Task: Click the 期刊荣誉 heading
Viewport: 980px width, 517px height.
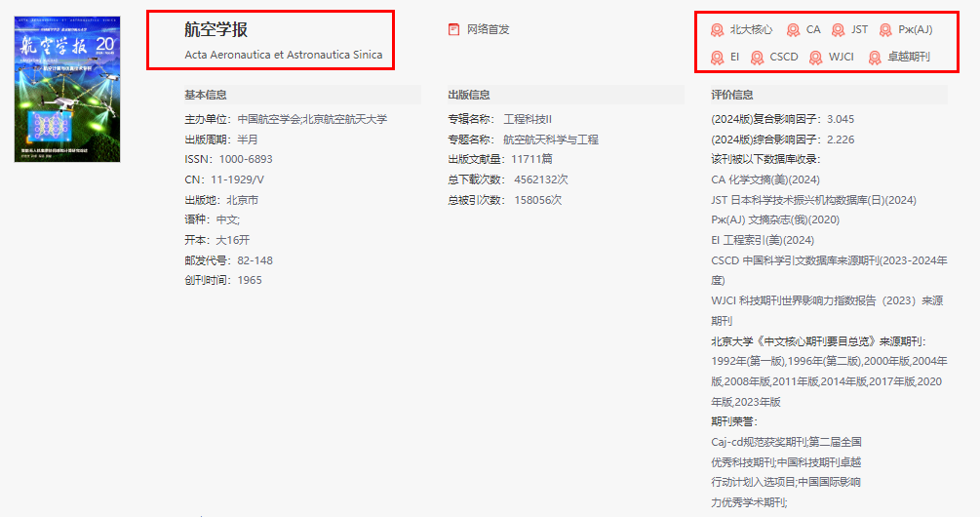Action: [x=734, y=421]
